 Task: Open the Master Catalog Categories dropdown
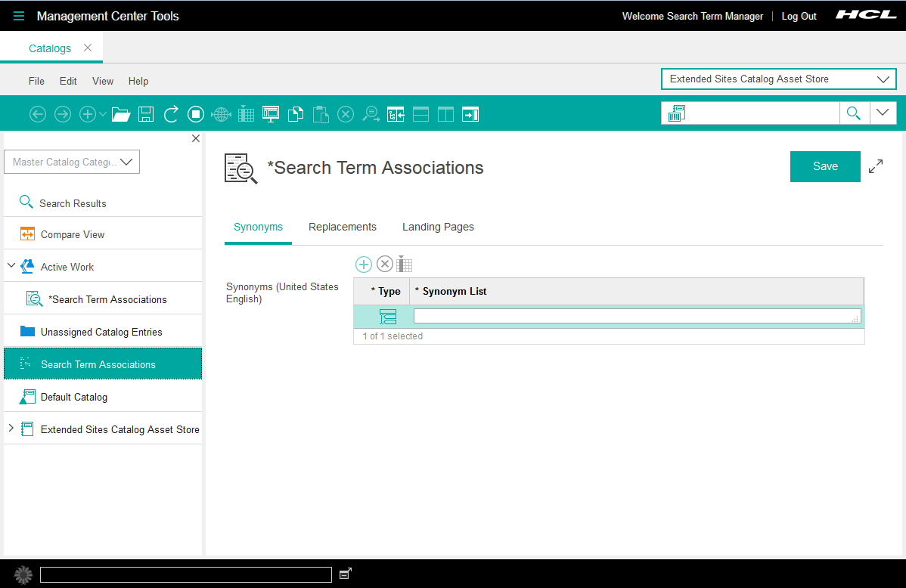pyautogui.click(x=126, y=161)
